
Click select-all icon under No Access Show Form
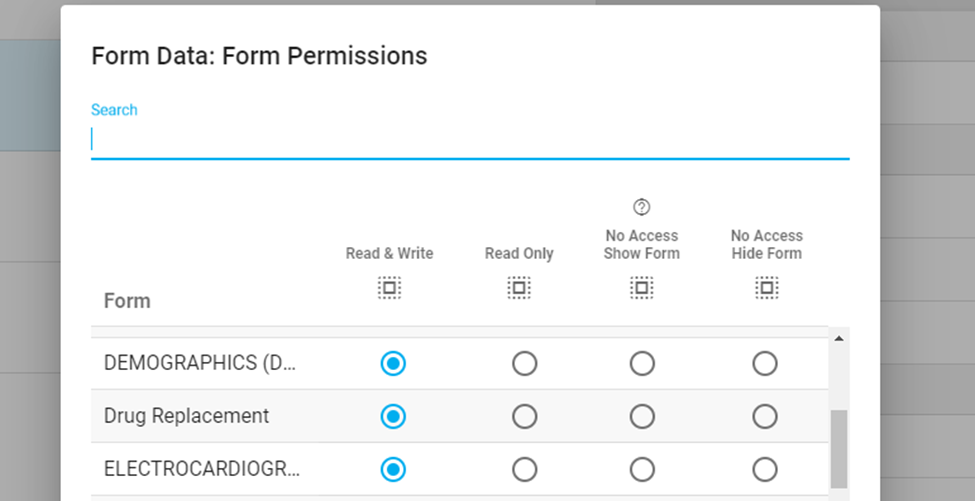point(642,288)
